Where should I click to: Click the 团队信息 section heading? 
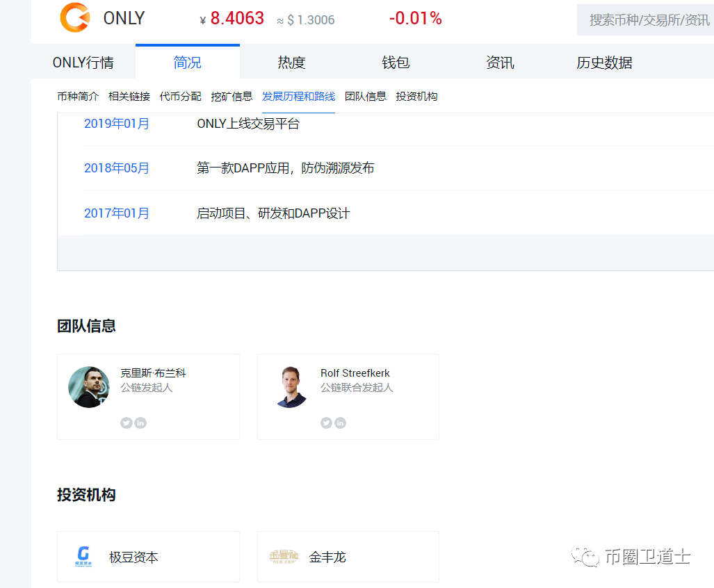pyautogui.click(x=86, y=326)
